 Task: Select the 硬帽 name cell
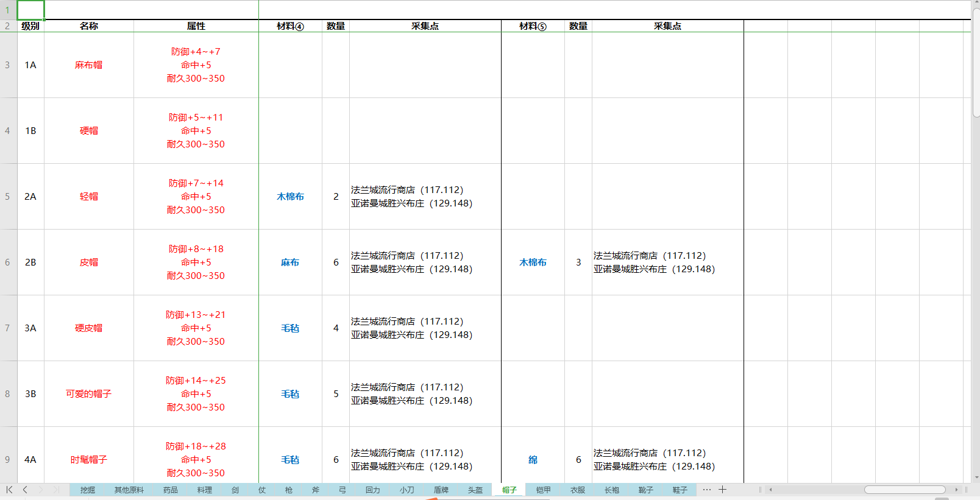tap(89, 131)
